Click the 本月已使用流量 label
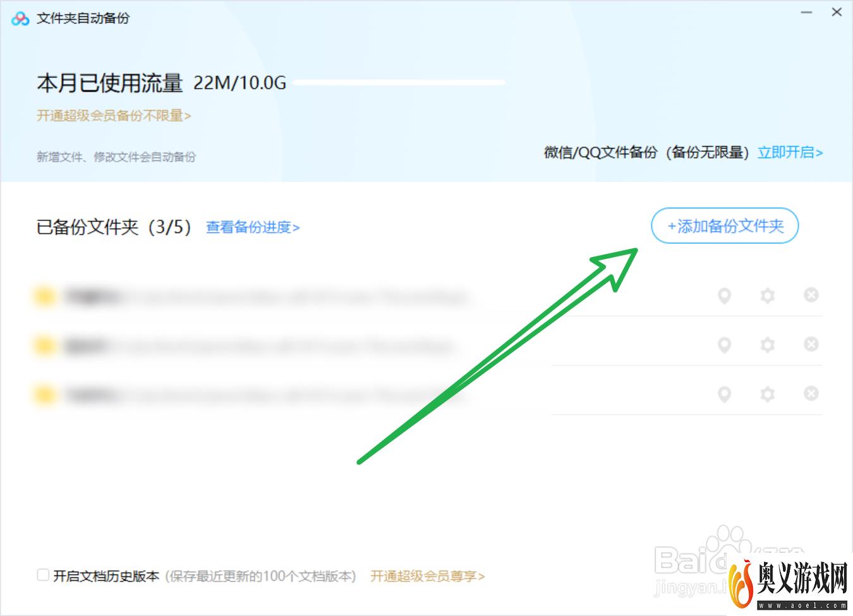853x616 pixels. pyautogui.click(x=110, y=83)
